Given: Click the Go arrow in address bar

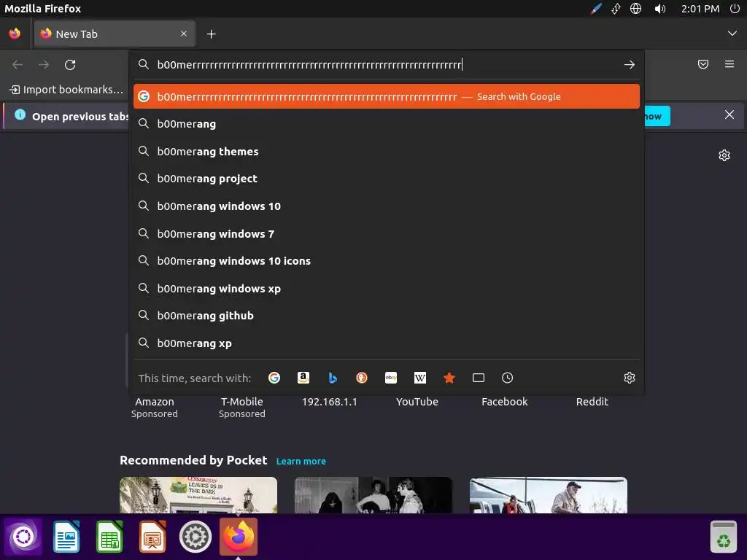Looking at the screenshot, I should tap(630, 64).
